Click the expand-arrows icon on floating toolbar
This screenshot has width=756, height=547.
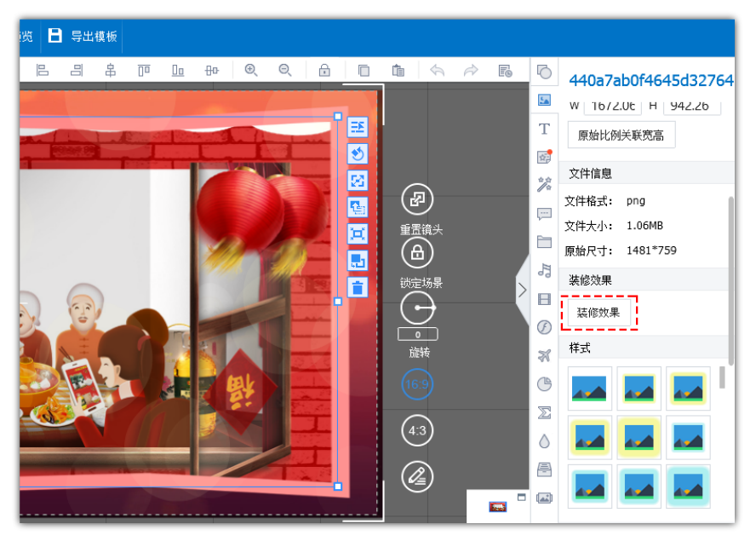pos(358,181)
